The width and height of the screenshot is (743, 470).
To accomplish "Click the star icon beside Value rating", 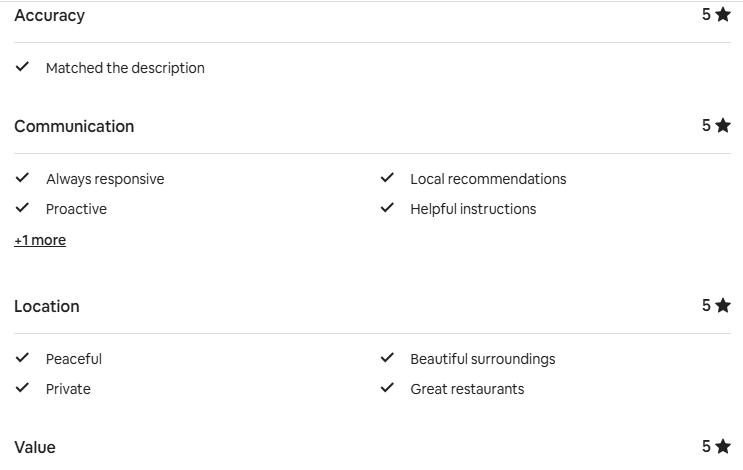I will coord(723,447).
